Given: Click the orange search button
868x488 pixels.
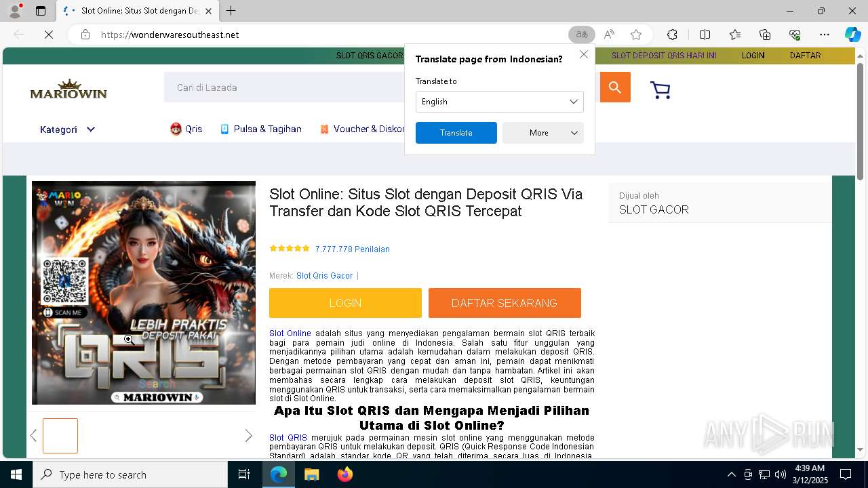Looking at the screenshot, I should pos(615,87).
